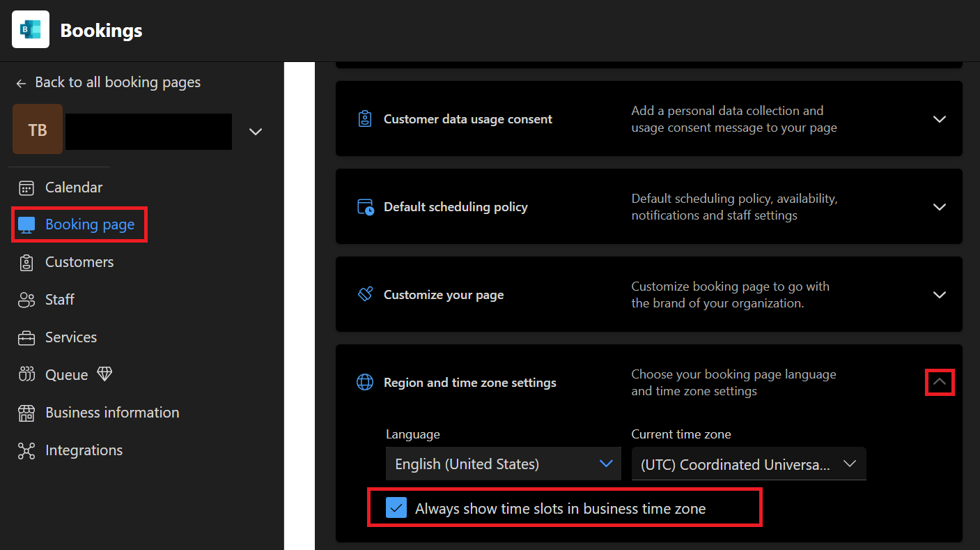Image resolution: width=980 pixels, height=550 pixels.
Task: Expand the Customer data usage consent section
Action: (x=939, y=119)
